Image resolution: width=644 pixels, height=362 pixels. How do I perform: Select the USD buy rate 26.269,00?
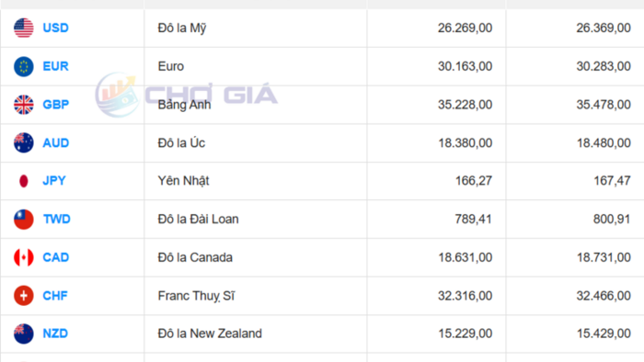click(x=465, y=28)
